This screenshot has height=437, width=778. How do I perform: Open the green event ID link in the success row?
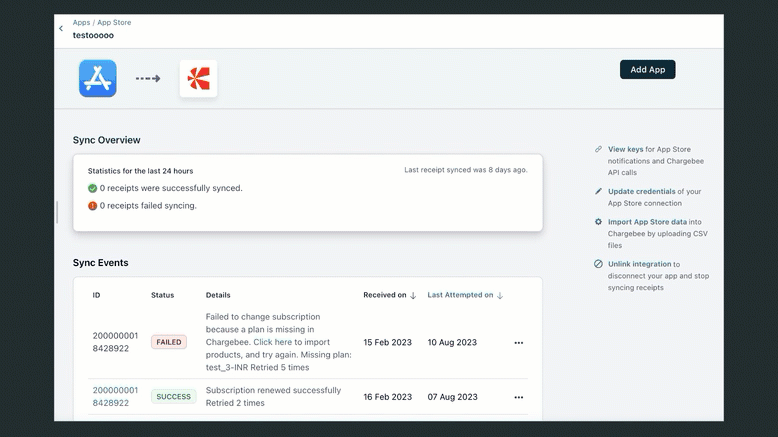(x=115, y=396)
